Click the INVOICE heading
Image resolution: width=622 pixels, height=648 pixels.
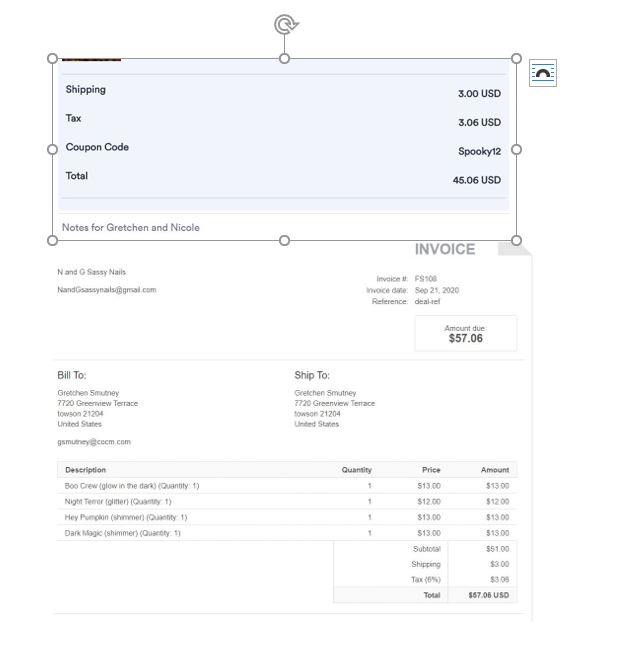tap(445, 250)
